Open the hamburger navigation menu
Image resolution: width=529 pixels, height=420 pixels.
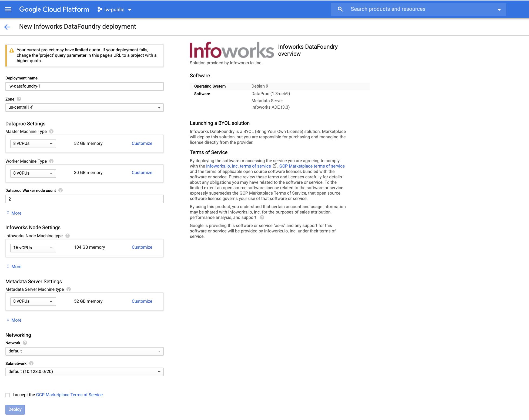(x=8, y=9)
